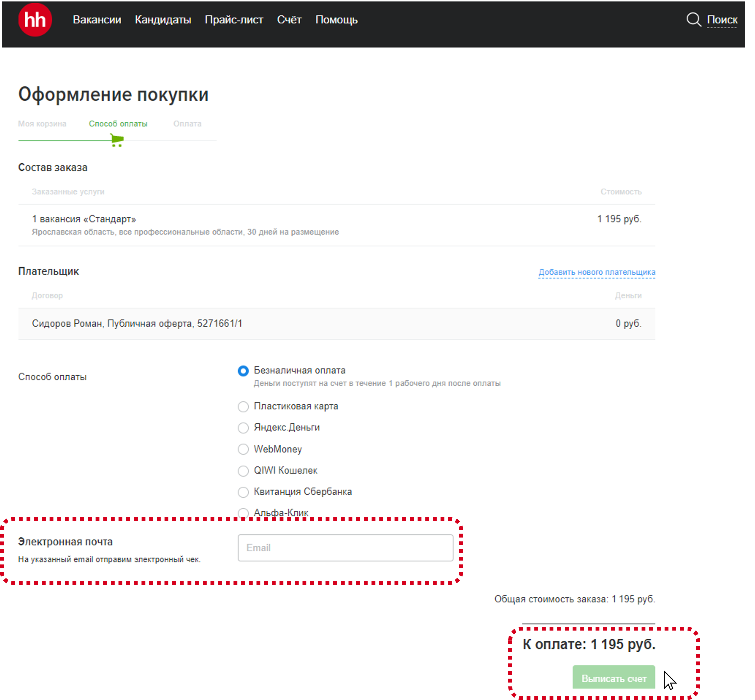Click the Состав заказа section heading

point(53,167)
